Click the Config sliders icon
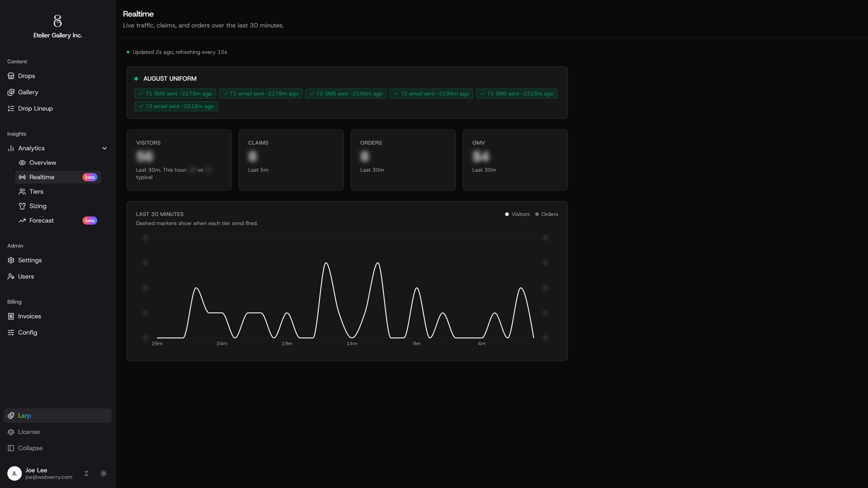The image size is (868, 488). pyautogui.click(x=11, y=333)
